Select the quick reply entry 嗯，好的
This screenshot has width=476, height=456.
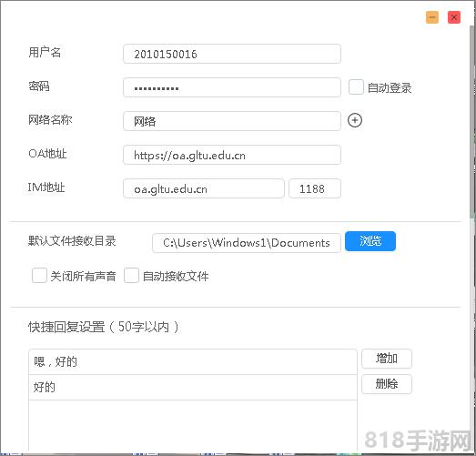pos(193,362)
